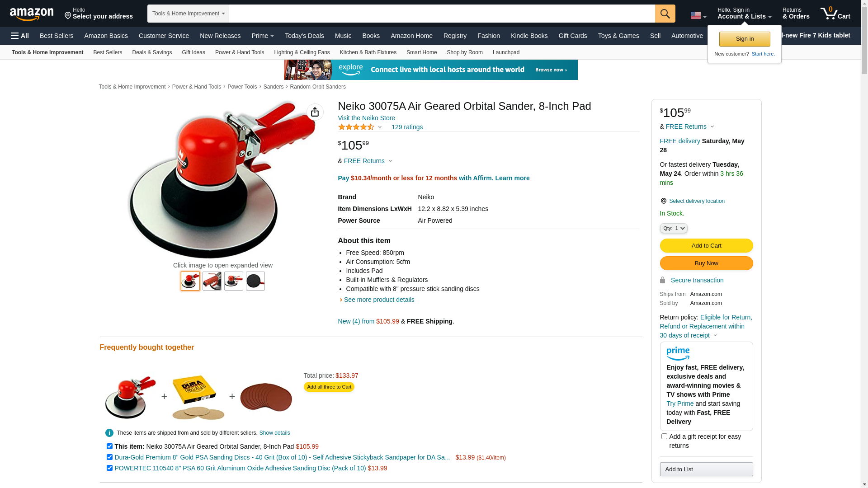Go to Amazon home via logo
Screen dimensions: 868x488
32,14
